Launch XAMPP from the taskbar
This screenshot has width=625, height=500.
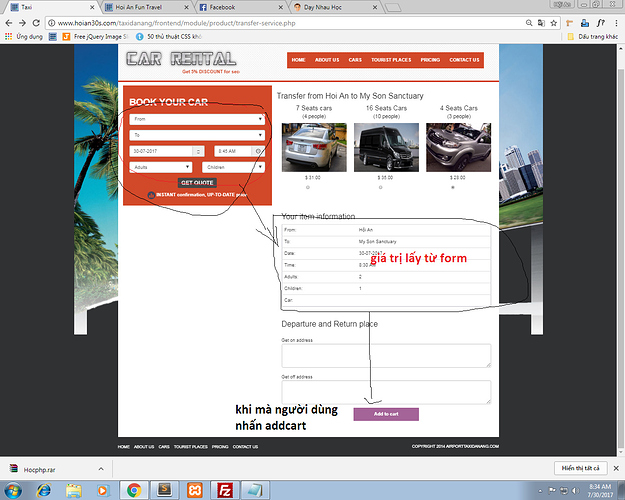coord(194,489)
